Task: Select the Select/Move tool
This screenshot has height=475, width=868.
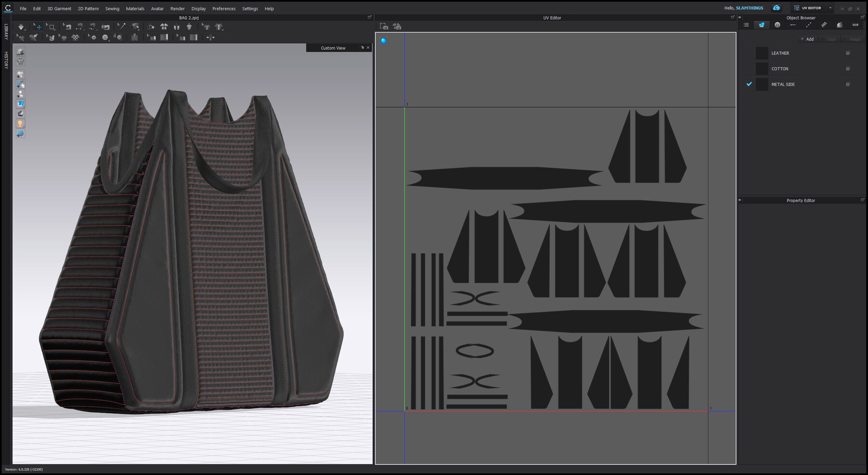Action: coord(37,27)
